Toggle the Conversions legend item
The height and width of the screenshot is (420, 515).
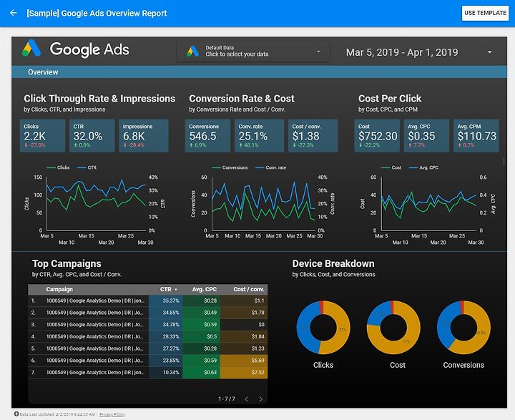tap(230, 167)
